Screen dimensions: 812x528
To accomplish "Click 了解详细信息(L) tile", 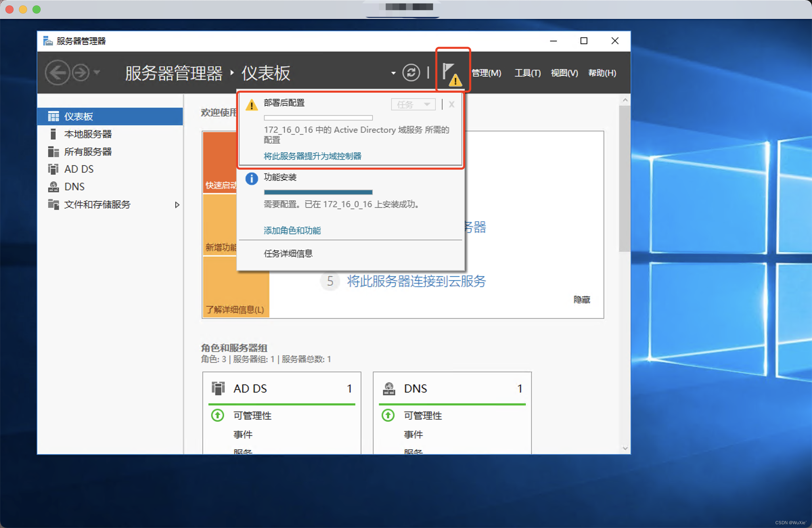I will 236,287.
